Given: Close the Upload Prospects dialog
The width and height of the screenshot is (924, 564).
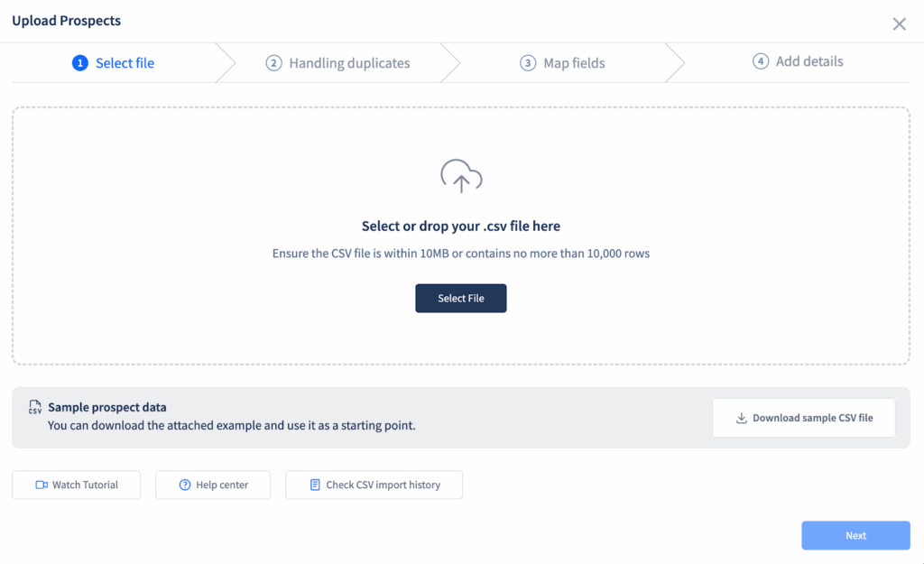Looking at the screenshot, I should [x=900, y=24].
